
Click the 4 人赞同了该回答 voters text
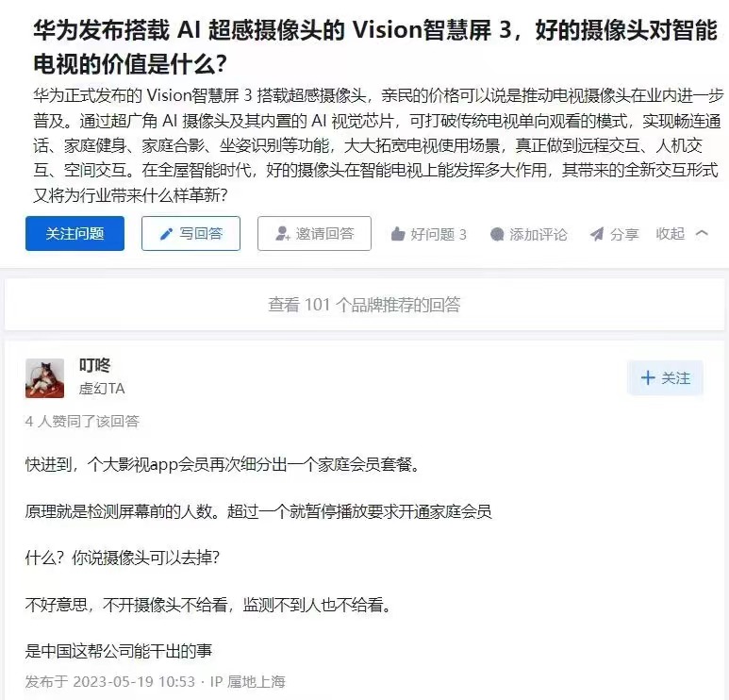pyautogui.click(x=82, y=422)
